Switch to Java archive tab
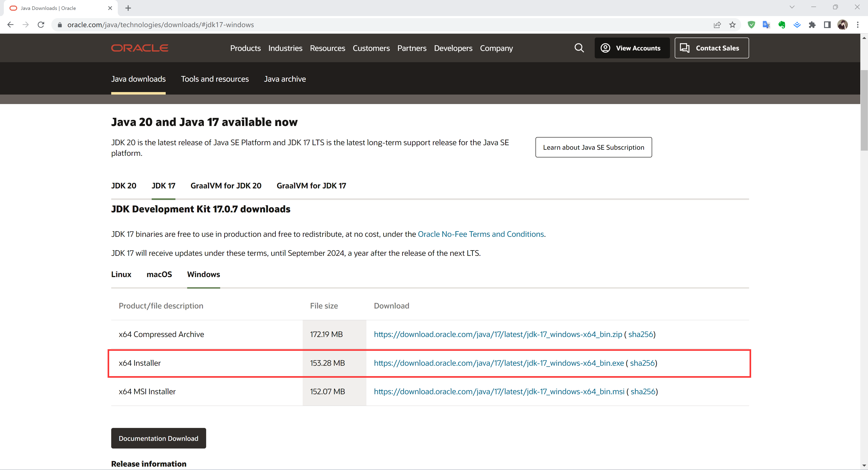Viewport: 868px width, 470px height. 285,79
